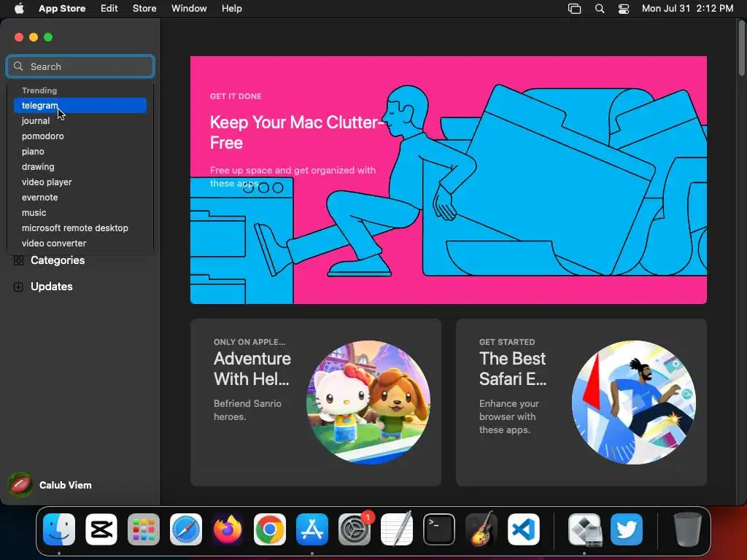Open the Store menu
The image size is (747, 560).
[x=144, y=9]
